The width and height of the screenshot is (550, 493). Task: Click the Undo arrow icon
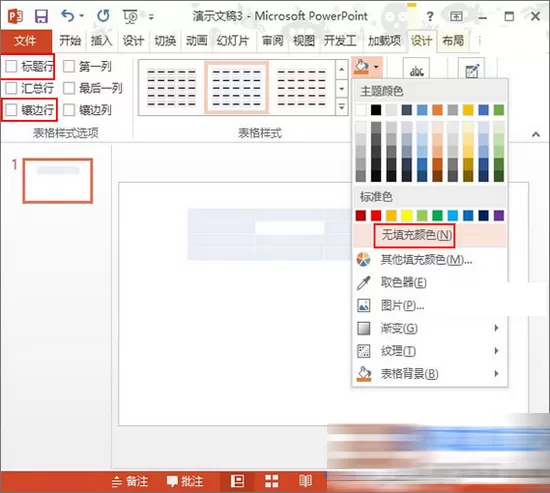[x=68, y=16]
